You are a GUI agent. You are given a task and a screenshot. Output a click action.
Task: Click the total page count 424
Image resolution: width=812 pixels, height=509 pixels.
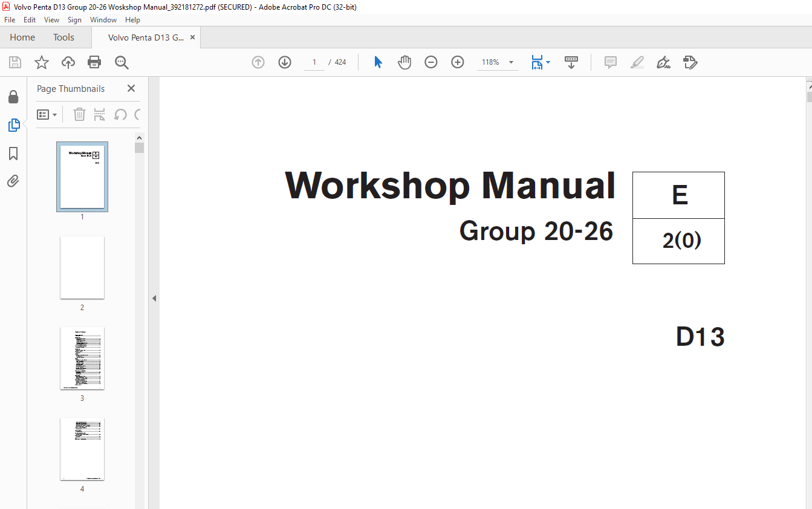pyautogui.click(x=340, y=62)
